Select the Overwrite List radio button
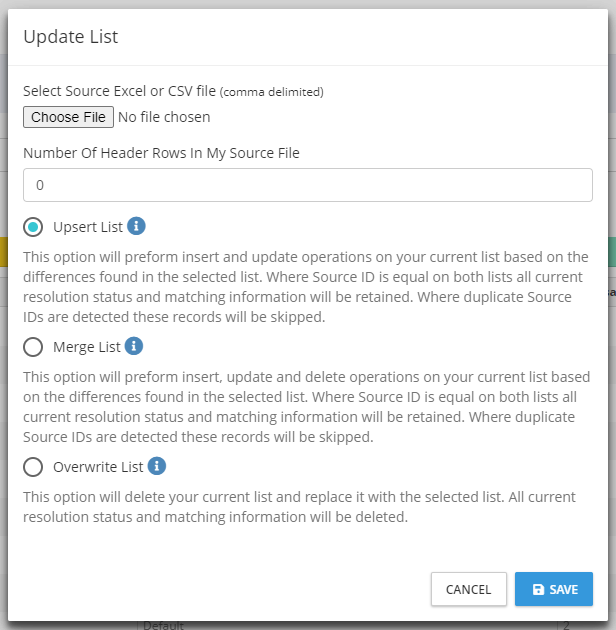Viewport: 616px width, 630px height. coord(33,467)
